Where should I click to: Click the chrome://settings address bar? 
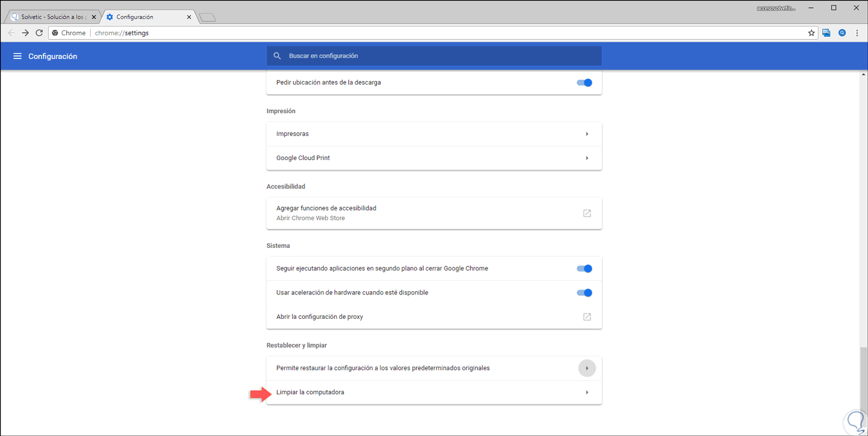point(434,33)
